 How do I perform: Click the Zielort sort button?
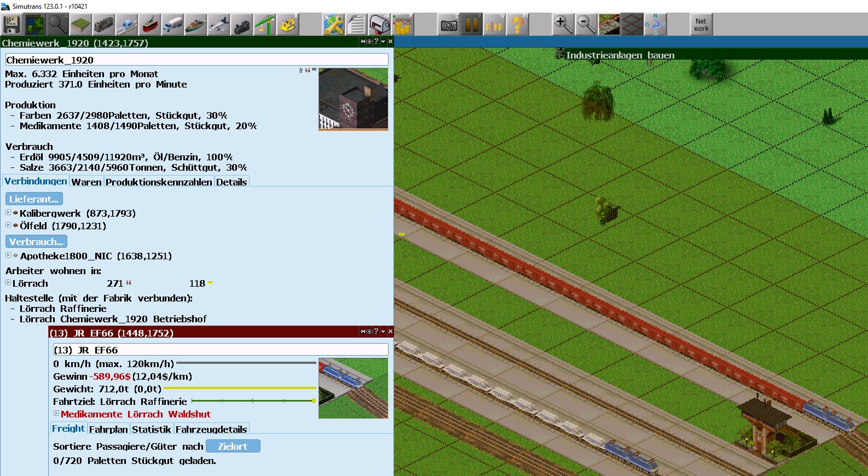coord(233,446)
